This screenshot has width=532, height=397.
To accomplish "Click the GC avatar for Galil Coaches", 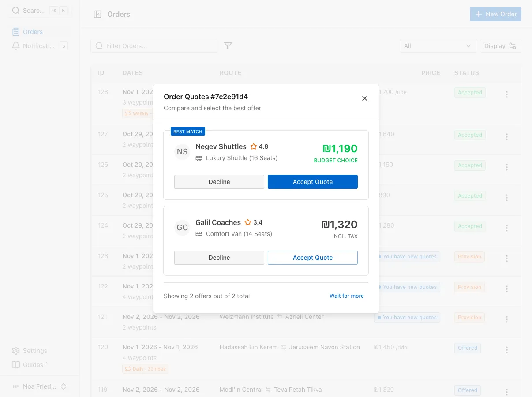I will (182, 228).
